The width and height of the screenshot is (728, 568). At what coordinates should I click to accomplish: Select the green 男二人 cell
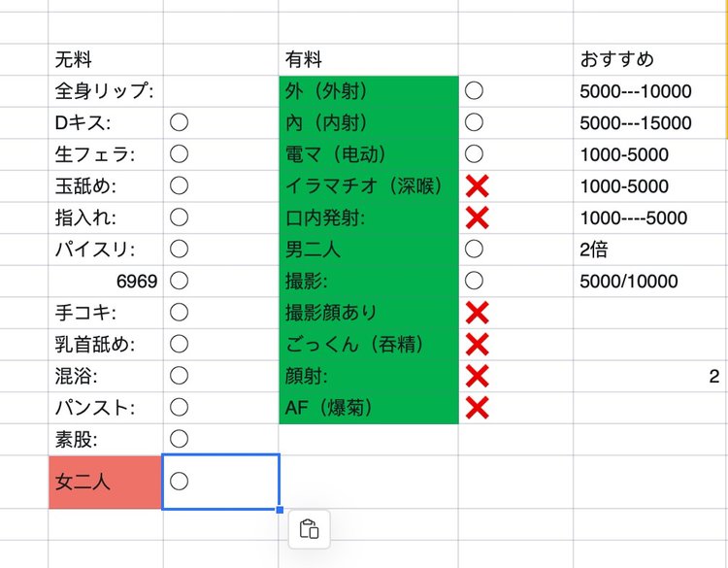pyautogui.click(x=367, y=250)
